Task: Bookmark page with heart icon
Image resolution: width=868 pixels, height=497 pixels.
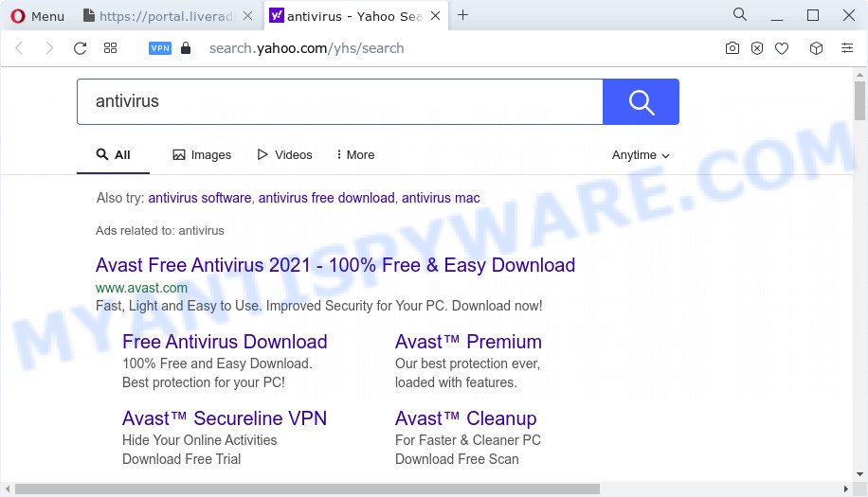Action: pos(782,48)
